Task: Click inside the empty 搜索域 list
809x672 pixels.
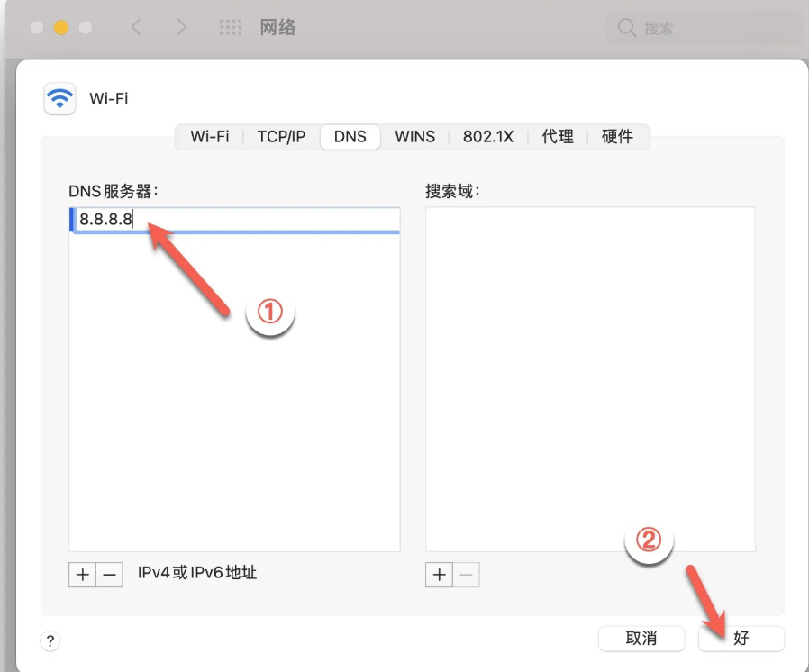Action: click(x=590, y=378)
